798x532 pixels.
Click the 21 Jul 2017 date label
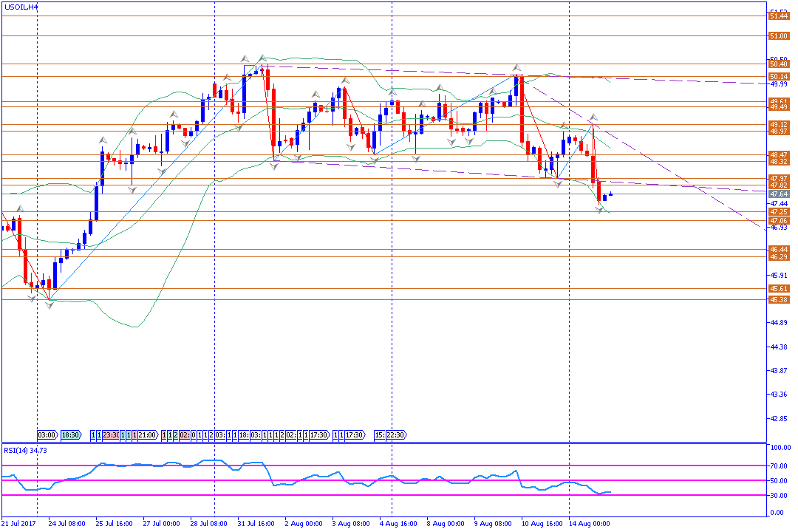pyautogui.click(x=18, y=523)
